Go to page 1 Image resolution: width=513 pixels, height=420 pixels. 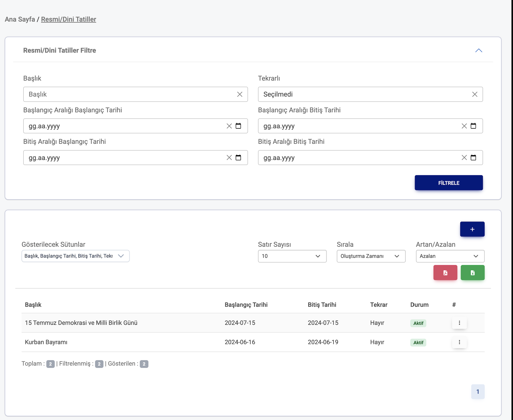coord(478,391)
